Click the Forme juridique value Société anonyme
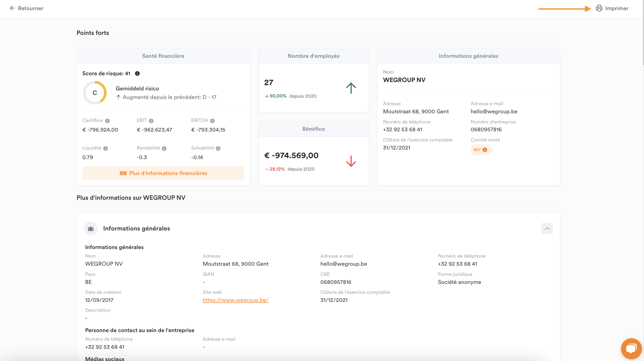This screenshot has width=644, height=361. [460, 282]
